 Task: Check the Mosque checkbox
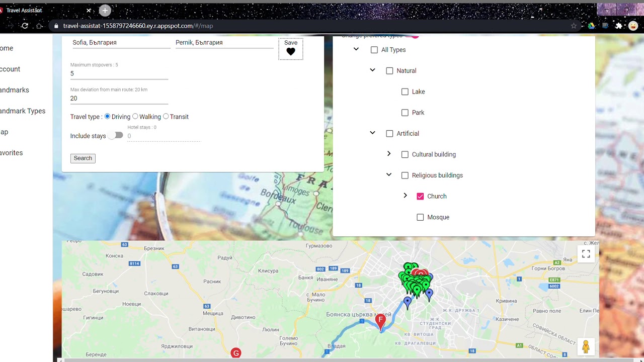tap(420, 217)
